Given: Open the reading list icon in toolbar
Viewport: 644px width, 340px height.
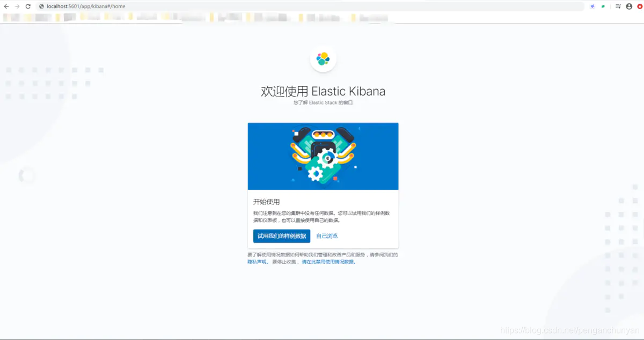Looking at the screenshot, I should [x=618, y=6].
